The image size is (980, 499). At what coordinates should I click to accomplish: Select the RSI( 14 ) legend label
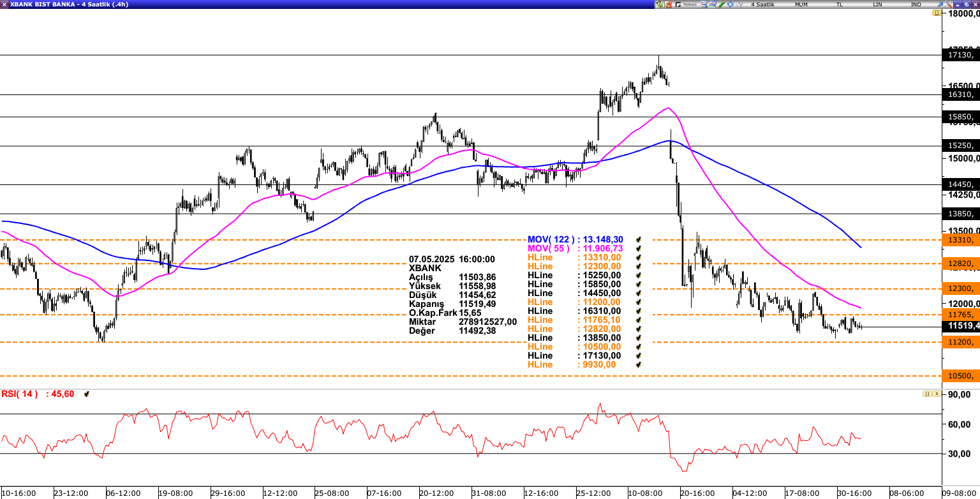20,394
